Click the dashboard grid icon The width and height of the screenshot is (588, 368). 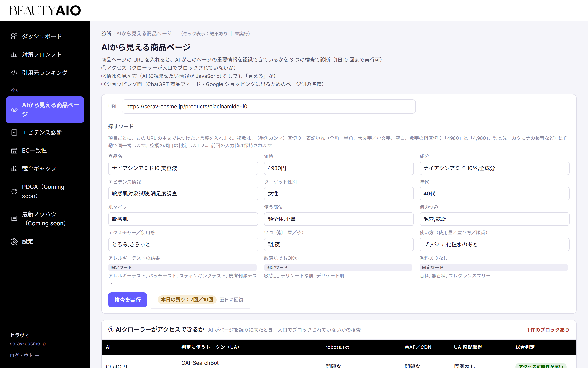coord(14,36)
